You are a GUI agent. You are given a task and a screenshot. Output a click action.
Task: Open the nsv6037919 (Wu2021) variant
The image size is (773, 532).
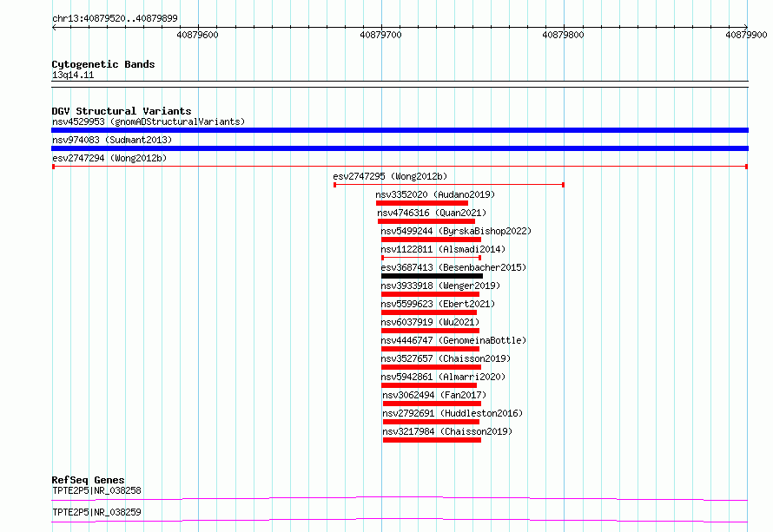[x=430, y=322]
